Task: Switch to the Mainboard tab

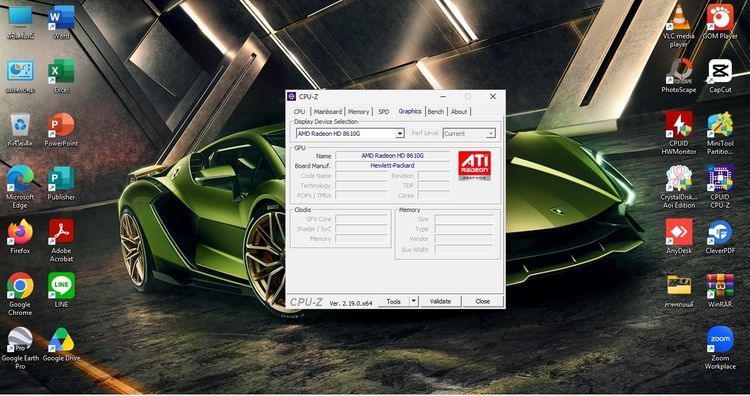Action: 328,111
